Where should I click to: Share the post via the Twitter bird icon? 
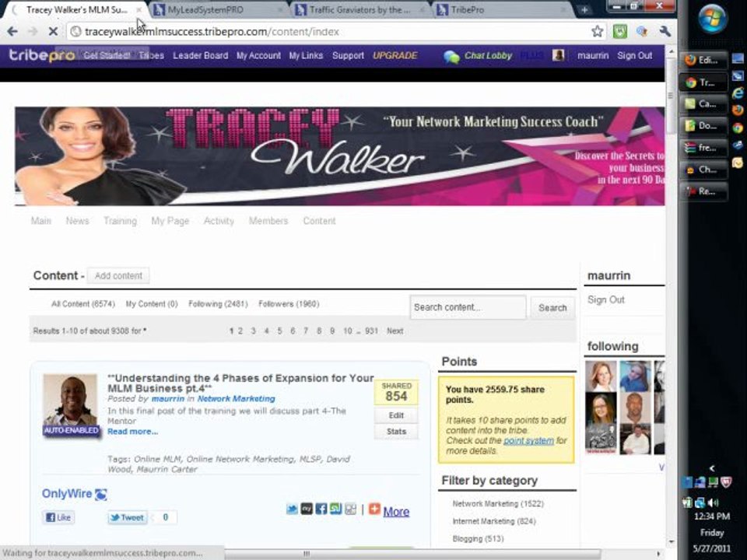coord(292,509)
